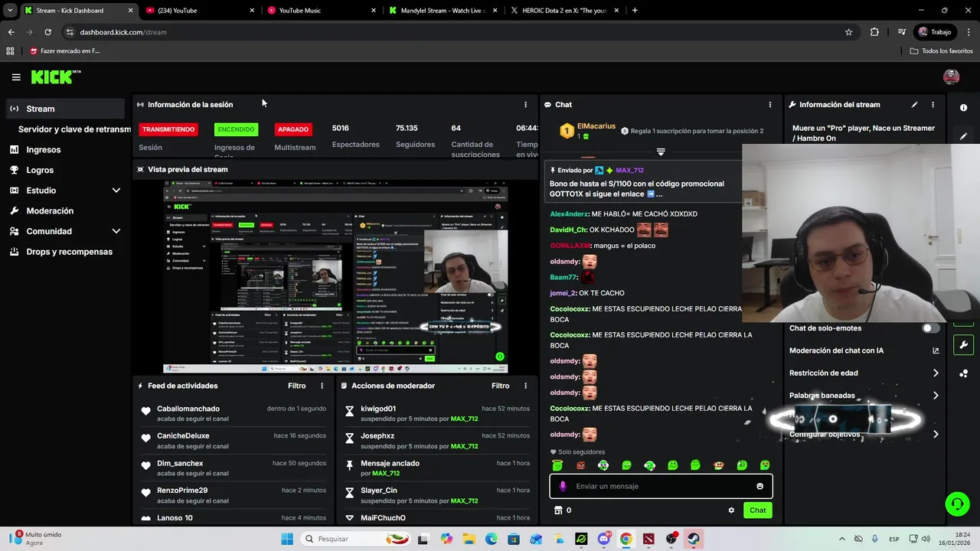Viewport: 980px width, 551px height.
Task: Open chat settings gear icon
Action: (x=731, y=510)
